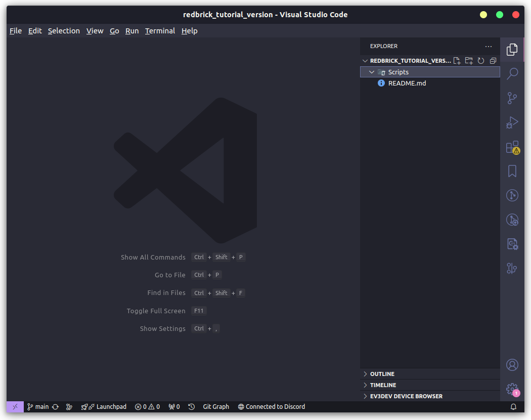The width and height of the screenshot is (531, 420).
Task: Click the yellow minimize window button
Action: coord(483,15)
